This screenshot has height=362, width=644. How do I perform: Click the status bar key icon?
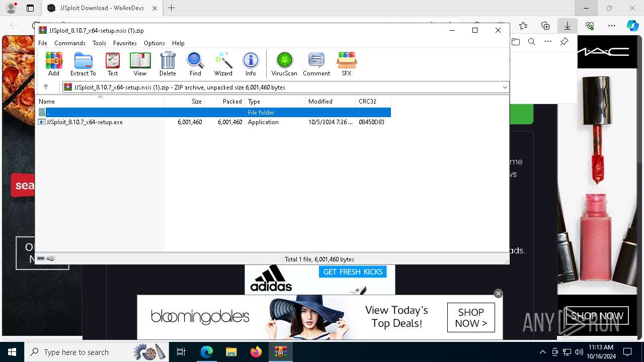(50, 258)
